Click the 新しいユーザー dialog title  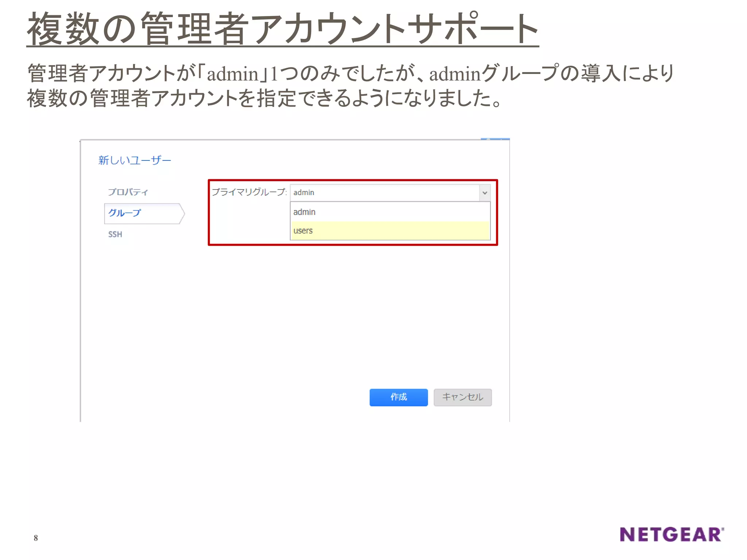click(x=135, y=160)
